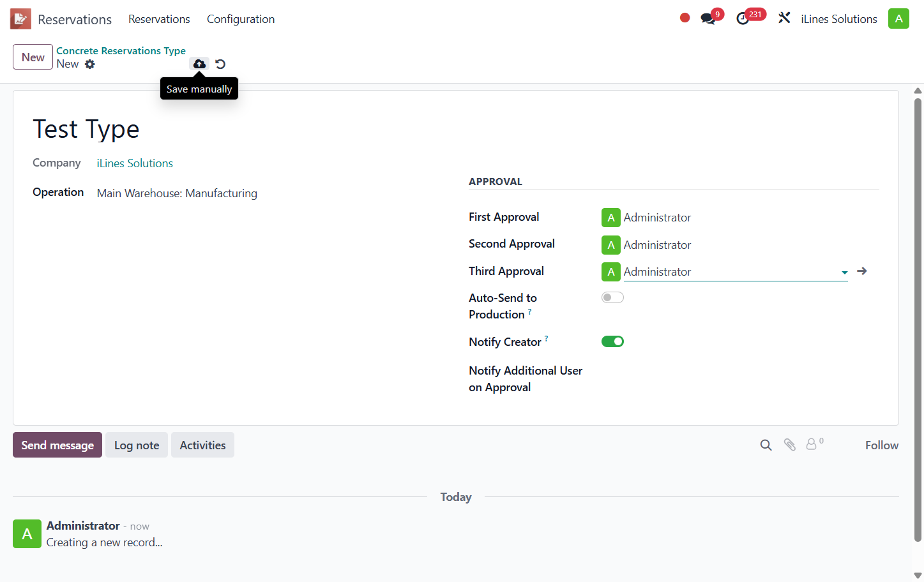This screenshot has height=582, width=924.
Task: Click the Send message button
Action: pos(57,445)
